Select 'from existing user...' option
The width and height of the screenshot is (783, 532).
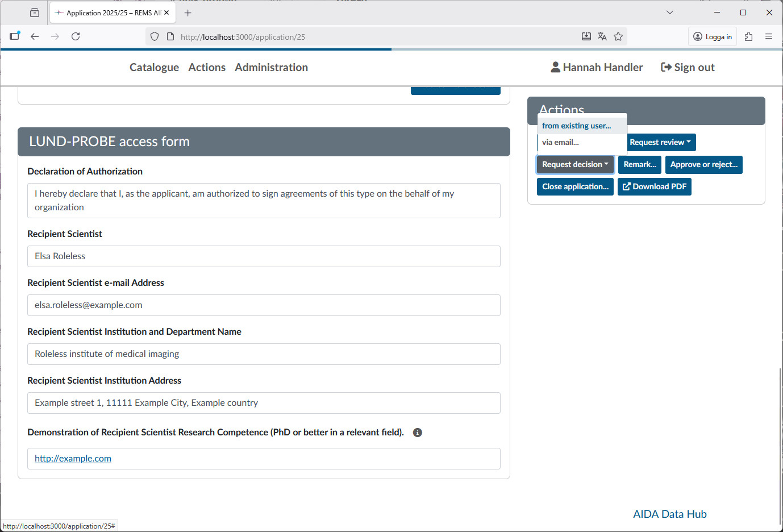coord(577,125)
